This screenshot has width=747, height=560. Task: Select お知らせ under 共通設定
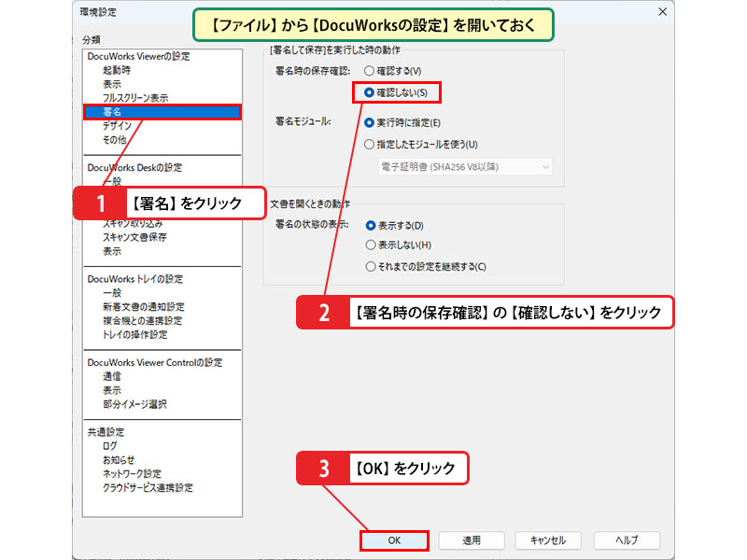point(119,460)
